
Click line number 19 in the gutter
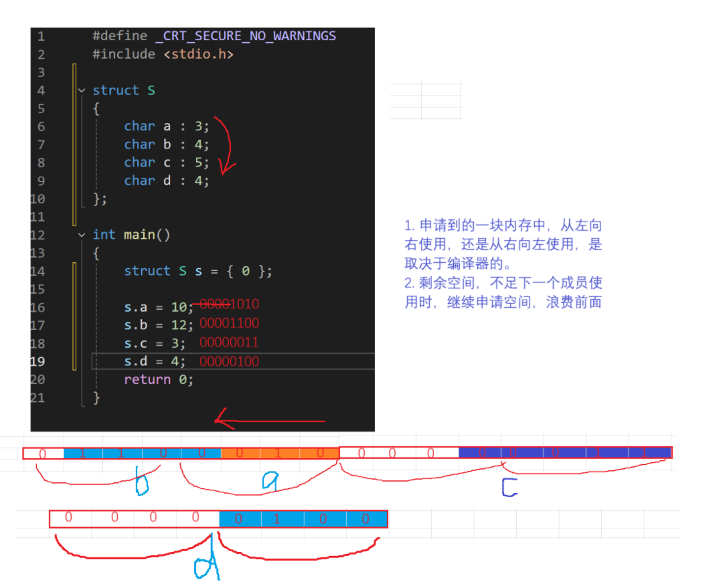(38, 362)
